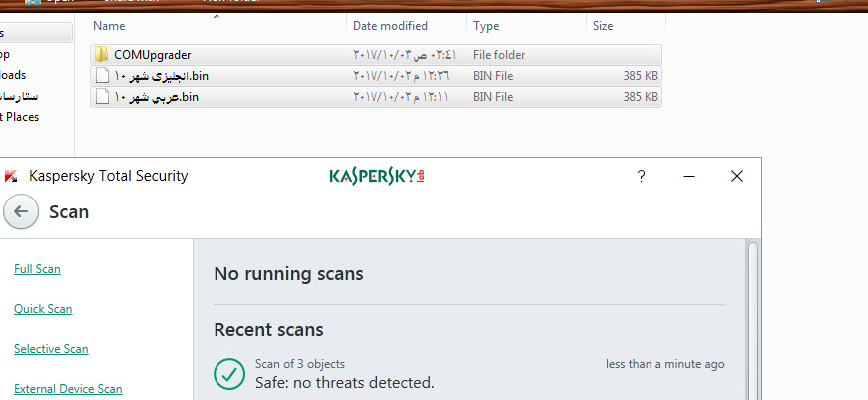Click 'Scan of 3 objects' entry
This screenshot has height=400, width=868.
pyautogui.click(x=300, y=364)
